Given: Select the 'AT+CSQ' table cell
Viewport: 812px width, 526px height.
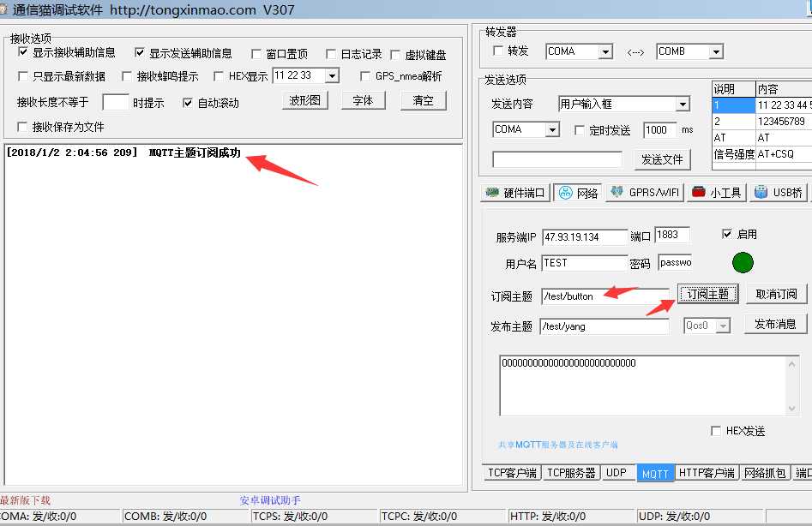Looking at the screenshot, I should point(784,153).
